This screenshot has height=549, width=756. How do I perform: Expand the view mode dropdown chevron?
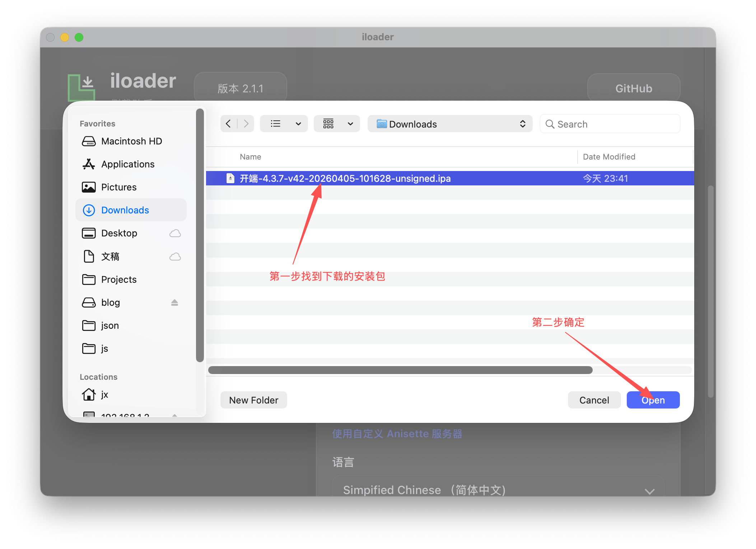click(298, 124)
